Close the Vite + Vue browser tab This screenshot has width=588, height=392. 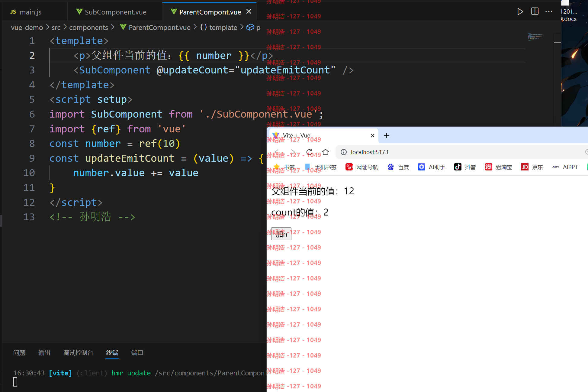click(373, 135)
